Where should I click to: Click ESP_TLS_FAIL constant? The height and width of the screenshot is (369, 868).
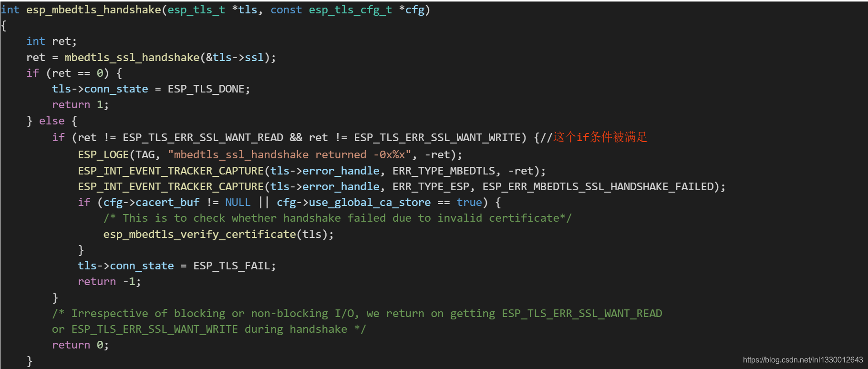click(x=231, y=266)
